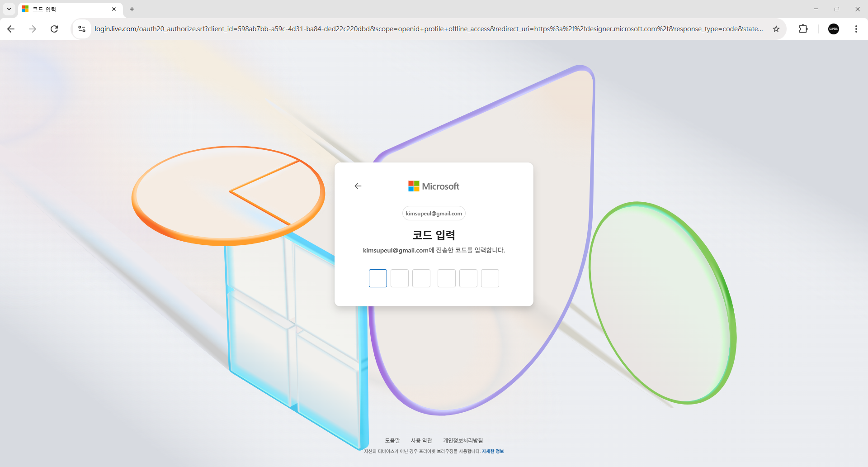Open the Chrome profile avatar
Image resolution: width=868 pixels, height=467 pixels.
pos(834,29)
